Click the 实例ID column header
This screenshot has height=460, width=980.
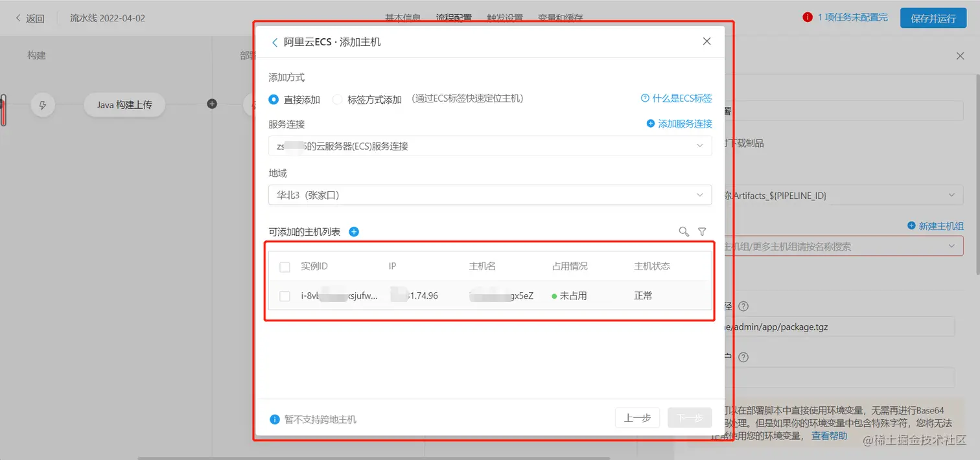[x=314, y=266]
